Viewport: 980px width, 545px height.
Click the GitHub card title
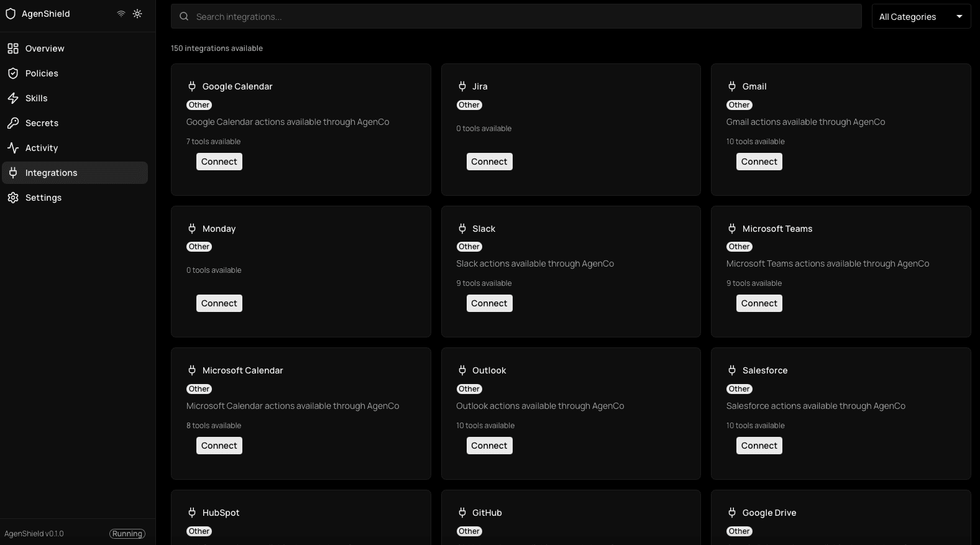(x=487, y=513)
